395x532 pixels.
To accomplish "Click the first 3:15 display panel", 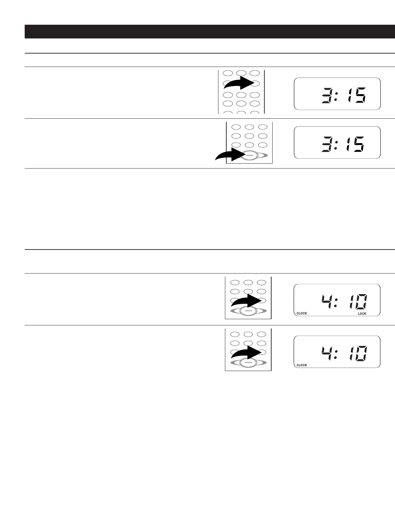I will (337, 94).
